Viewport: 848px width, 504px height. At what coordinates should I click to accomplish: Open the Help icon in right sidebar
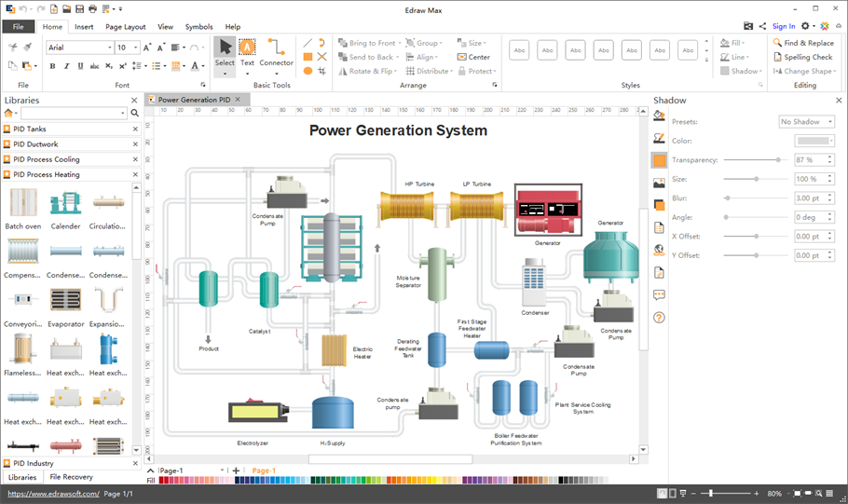pyautogui.click(x=660, y=318)
